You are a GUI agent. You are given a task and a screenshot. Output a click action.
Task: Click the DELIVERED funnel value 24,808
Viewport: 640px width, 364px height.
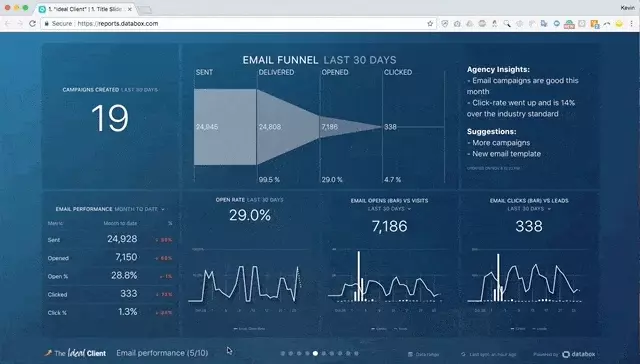[270, 127]
